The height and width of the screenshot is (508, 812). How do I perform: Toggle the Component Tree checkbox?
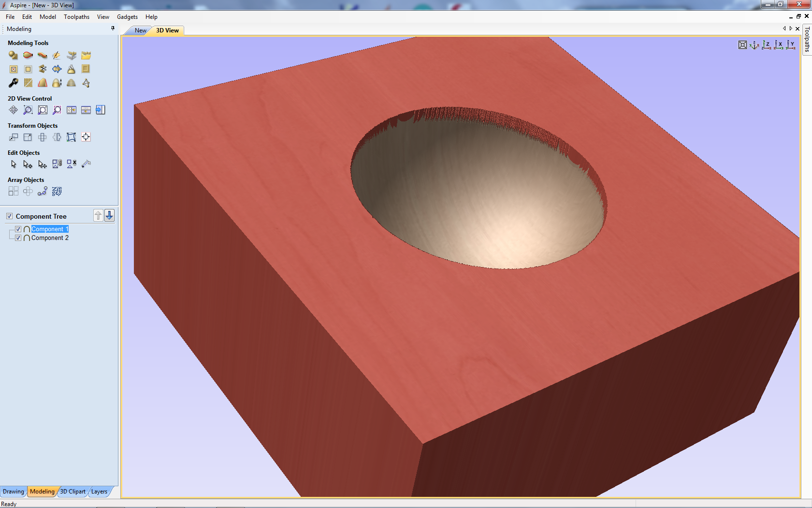click(x=10, y=216)
